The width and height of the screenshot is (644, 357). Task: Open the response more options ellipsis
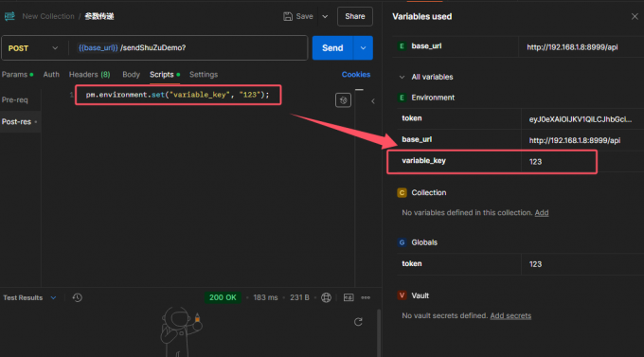point(366,298)
